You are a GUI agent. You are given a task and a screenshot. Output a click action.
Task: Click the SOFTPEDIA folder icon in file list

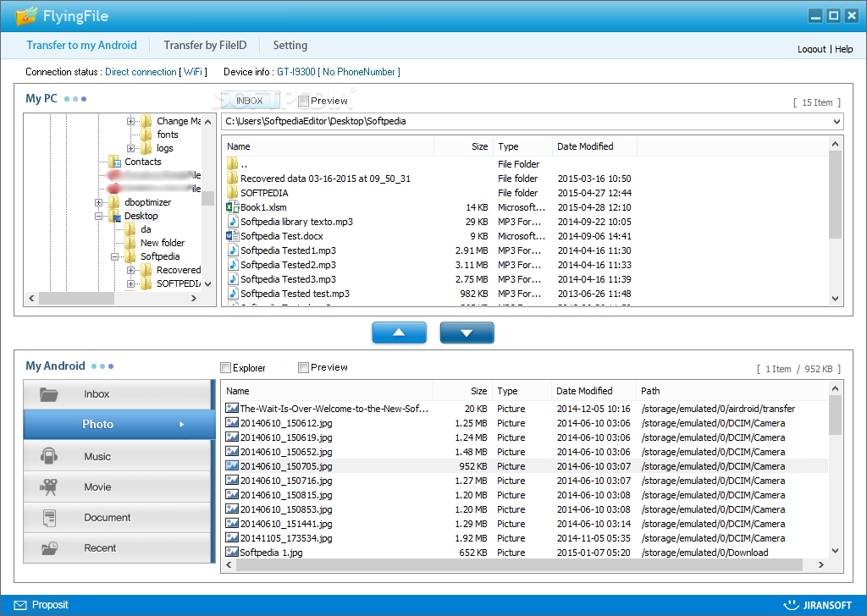coord(232,193)
